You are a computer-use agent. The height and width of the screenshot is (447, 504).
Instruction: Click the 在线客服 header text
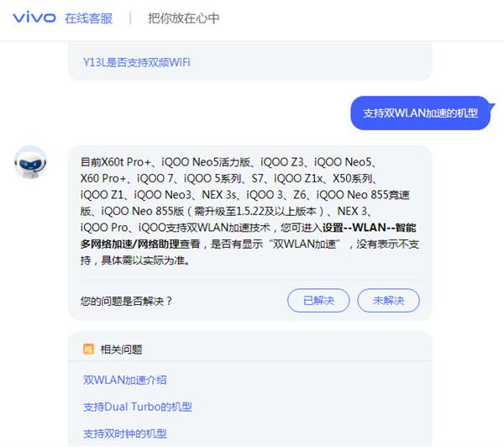(89, 18)
